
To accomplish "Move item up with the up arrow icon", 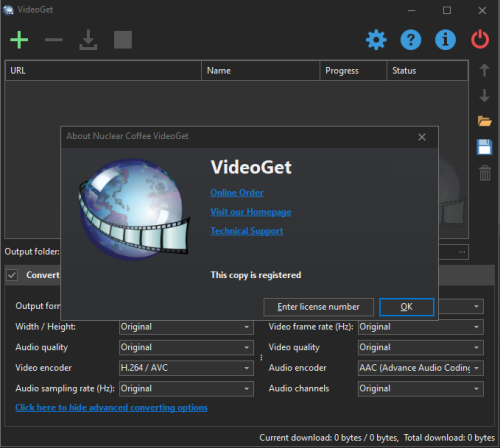I will coord(484,70).
